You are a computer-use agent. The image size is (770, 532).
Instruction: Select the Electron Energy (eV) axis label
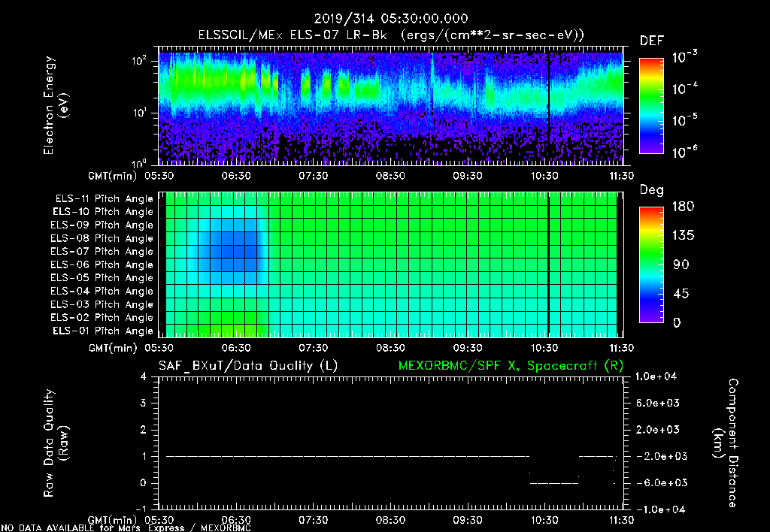(56, 105)
